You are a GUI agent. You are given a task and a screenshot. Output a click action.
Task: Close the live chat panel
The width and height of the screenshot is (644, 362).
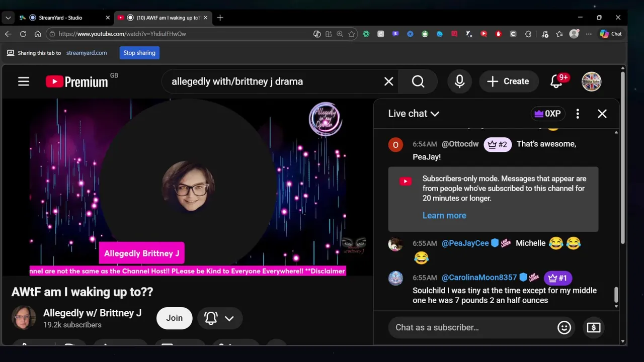pos(602,114)
